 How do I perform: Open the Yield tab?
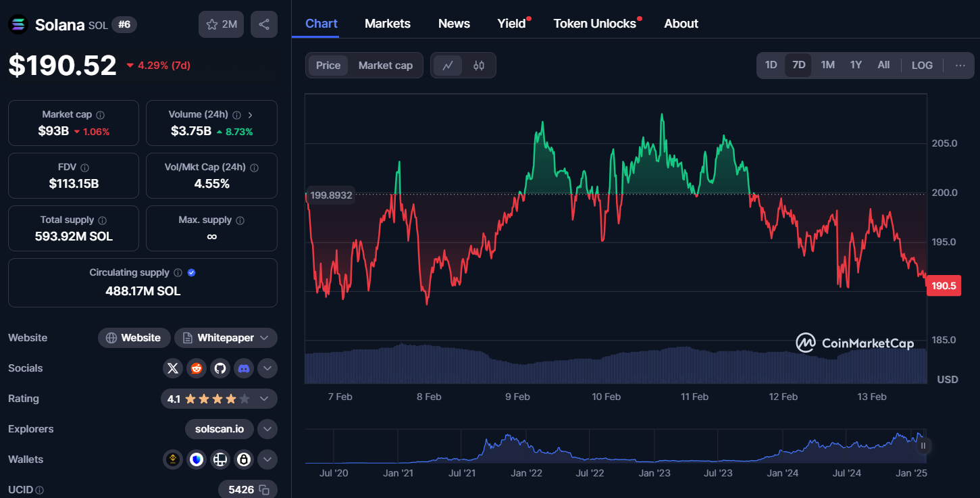pos(512,24)
